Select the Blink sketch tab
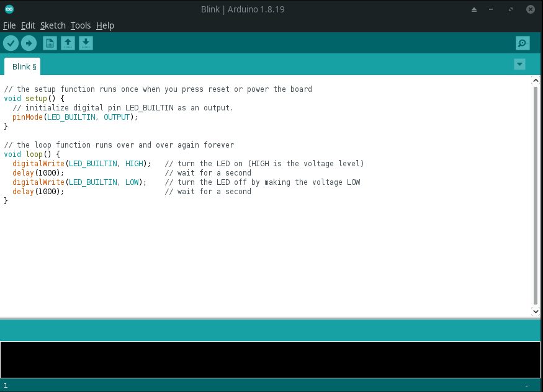The image size is (543, 392). pos(22,66)
